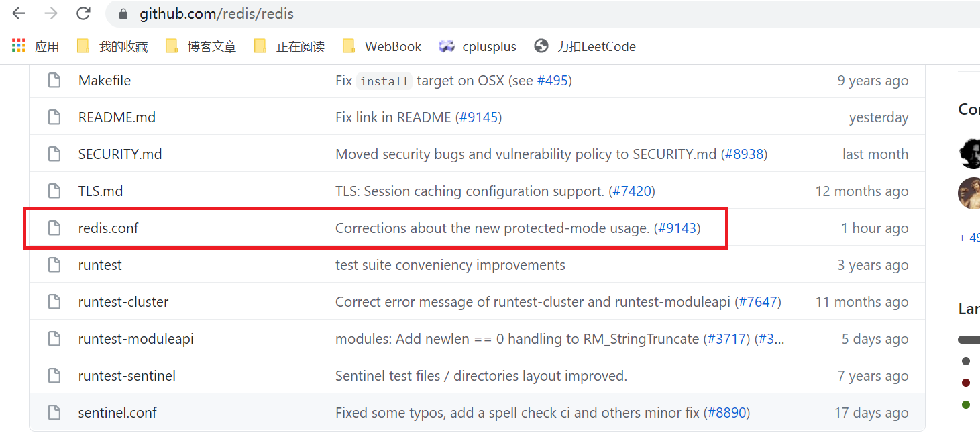The height and width of the screenshot is (437, 980).
Task: Open the README.md file
Action: point(117,117)
